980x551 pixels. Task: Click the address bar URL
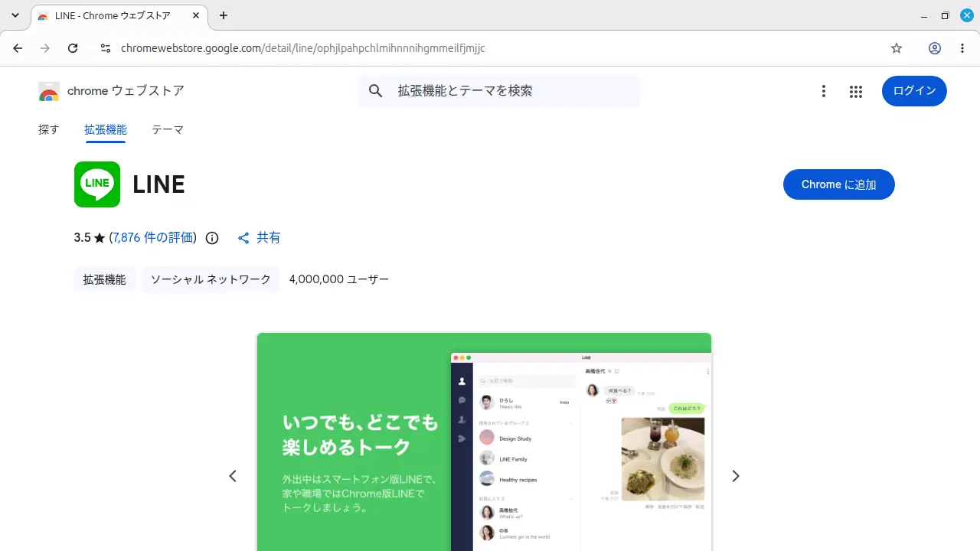click(303, 48)
